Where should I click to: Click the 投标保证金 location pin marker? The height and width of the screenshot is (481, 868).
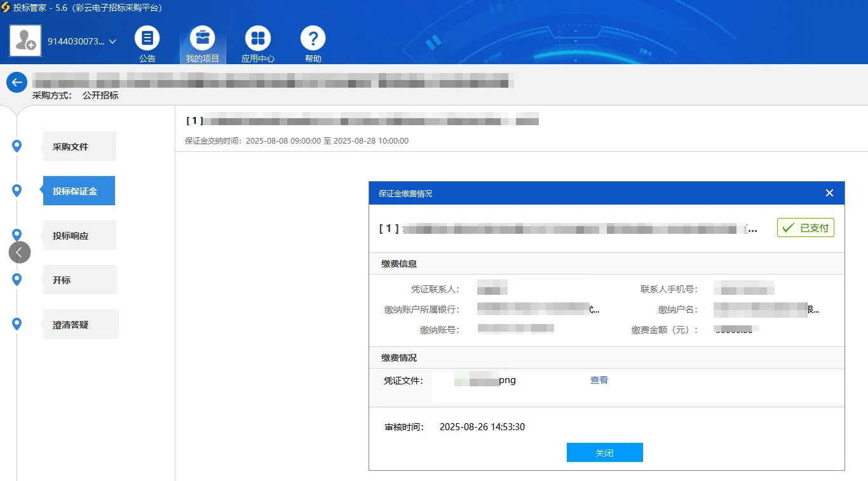pos(17,191)
